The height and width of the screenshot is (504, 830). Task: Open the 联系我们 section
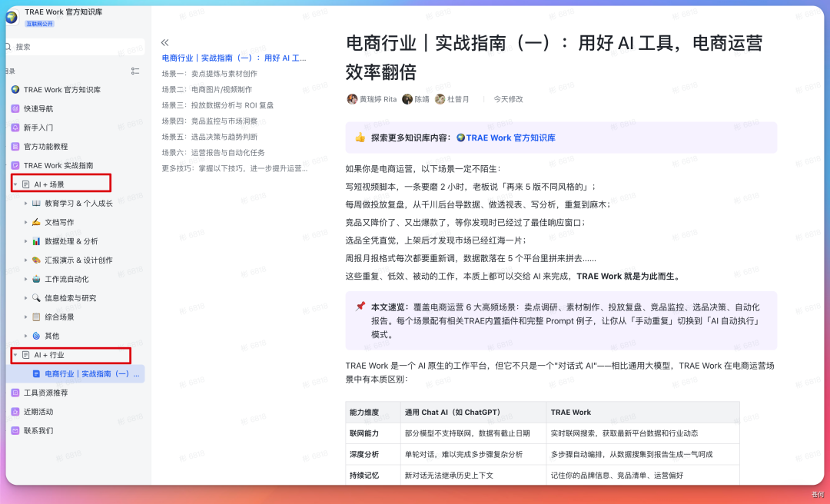click(x=38, y=430)
